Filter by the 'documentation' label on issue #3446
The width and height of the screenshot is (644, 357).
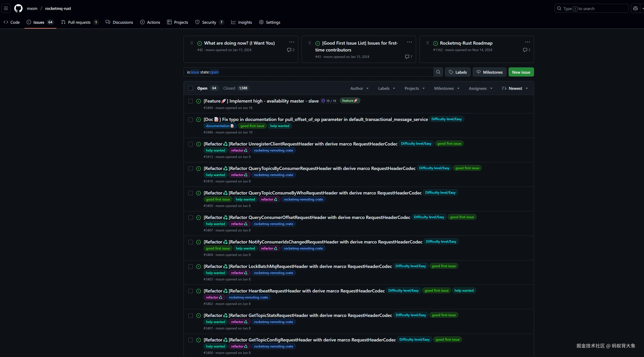point(220,126)
